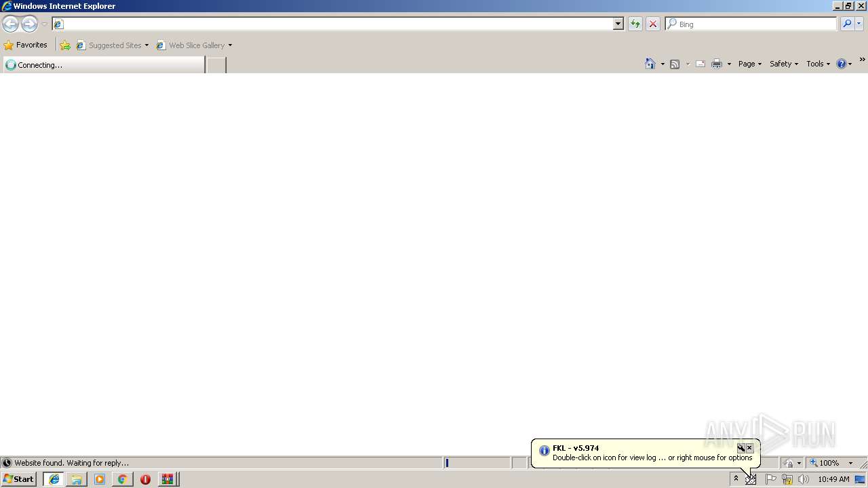Click the magnifier Search button
This screenshot has height=488, width=868.
point(847,24)
